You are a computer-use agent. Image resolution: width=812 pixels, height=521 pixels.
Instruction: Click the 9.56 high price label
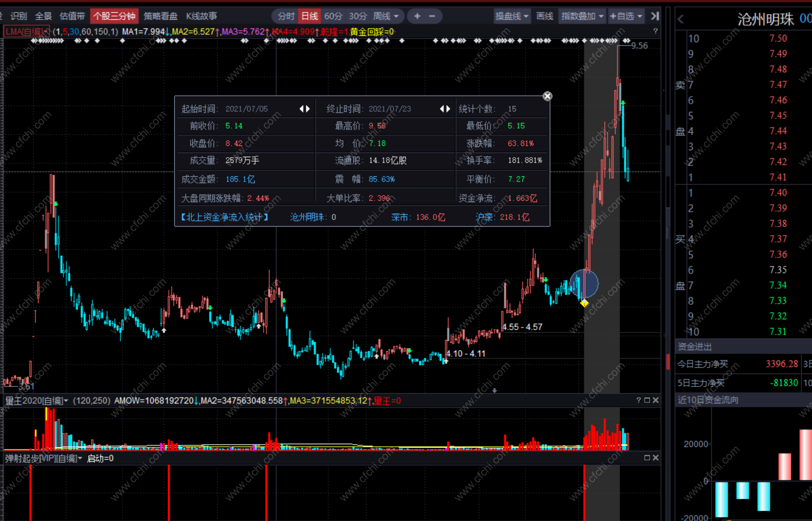point(639,45)
